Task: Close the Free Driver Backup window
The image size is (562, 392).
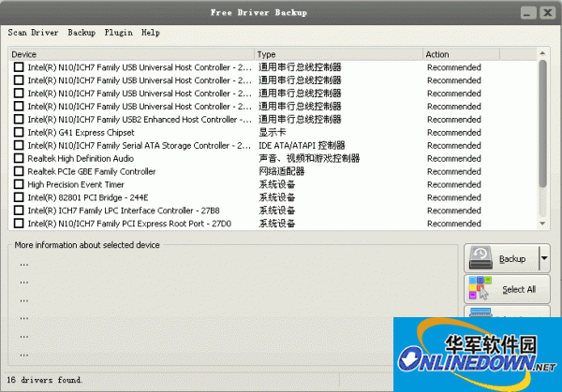Action: pos(548,13)
